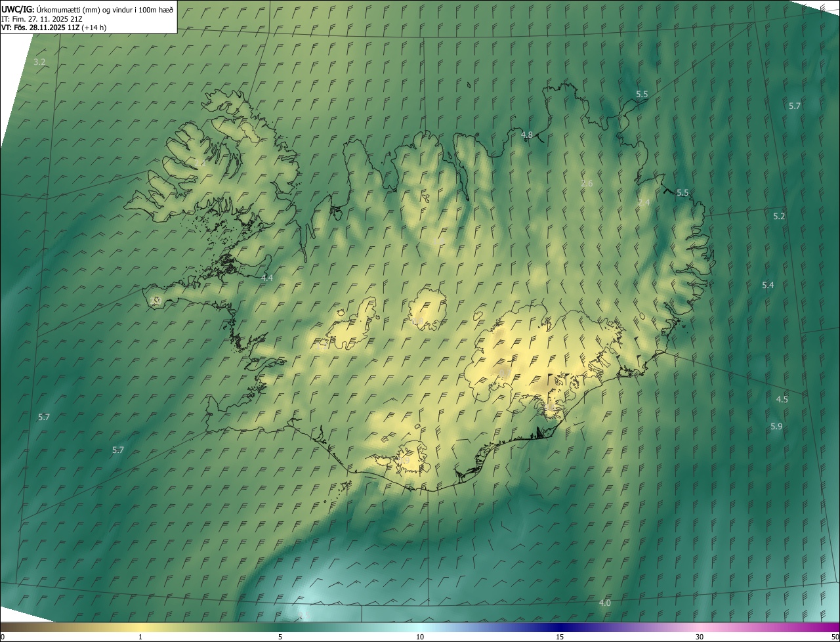Click the '4.5' value label
Screen dimensions: 840x642
click(782, 399)
